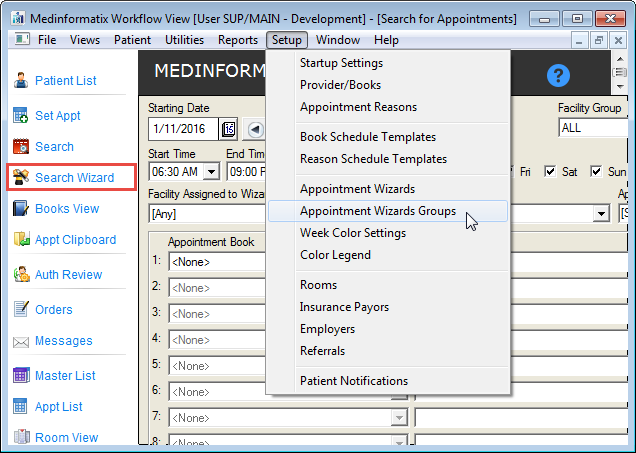Open the Patient menu
636x453 pixels.
[132, 40]
